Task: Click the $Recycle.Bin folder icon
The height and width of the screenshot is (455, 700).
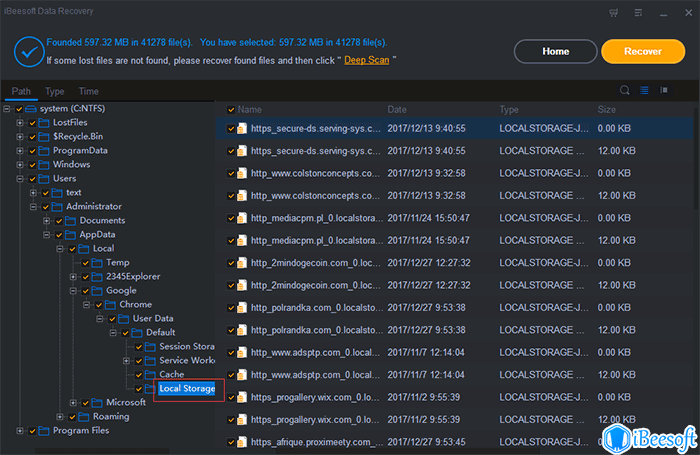Action: (44, 137)
